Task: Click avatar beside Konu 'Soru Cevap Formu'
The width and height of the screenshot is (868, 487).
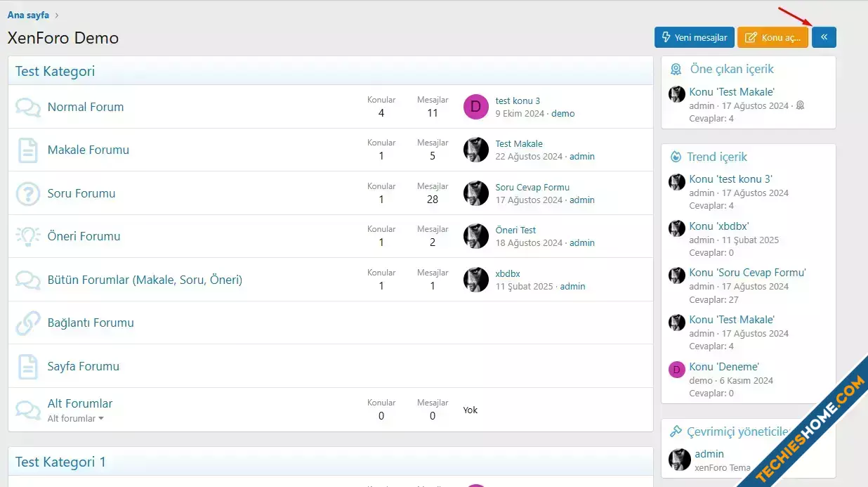Action: [677, 275]
